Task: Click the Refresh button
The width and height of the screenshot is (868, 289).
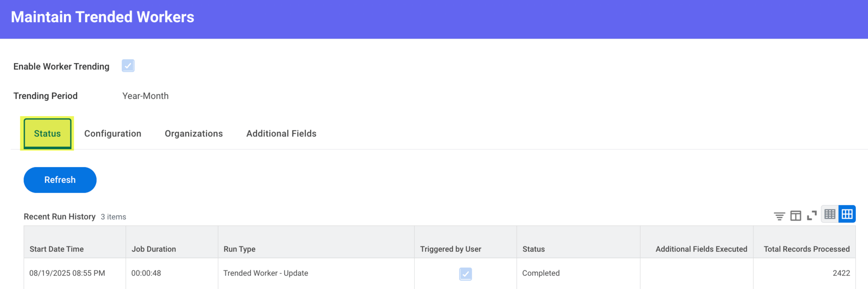Action: click(60, 180)
